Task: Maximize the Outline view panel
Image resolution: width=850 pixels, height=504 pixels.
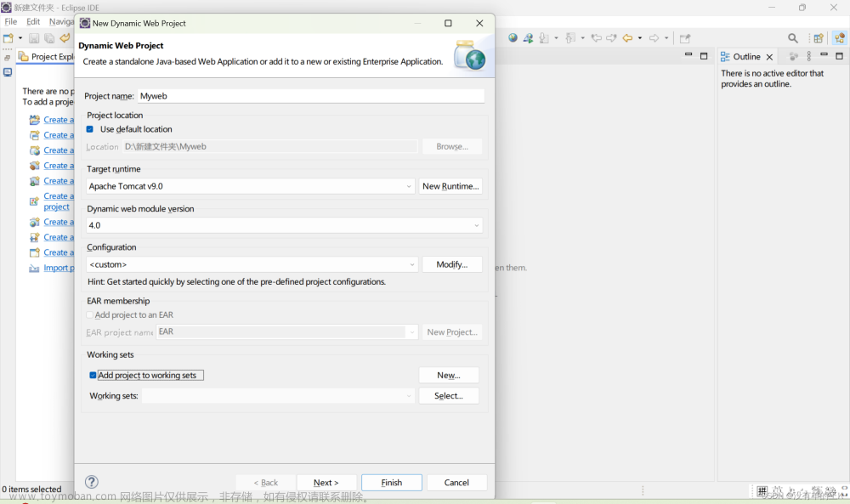Action: [839, 56]
